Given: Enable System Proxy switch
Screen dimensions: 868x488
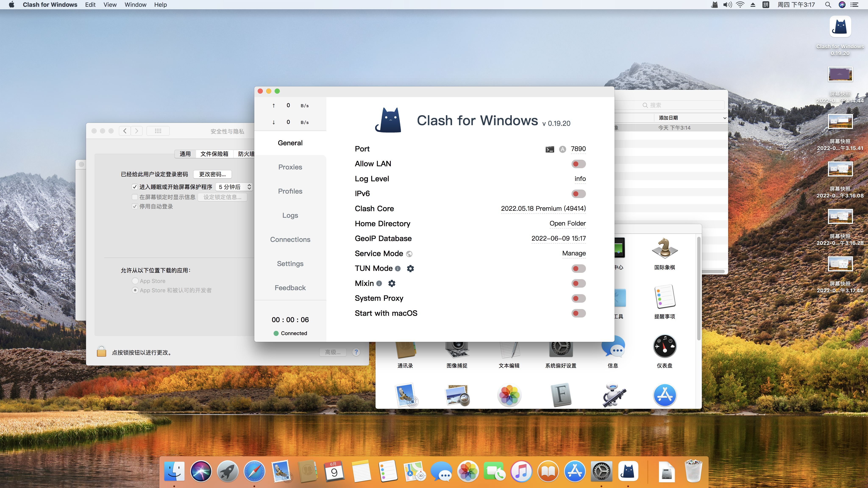Looking at the screenshot, I should tap(578, 298).
